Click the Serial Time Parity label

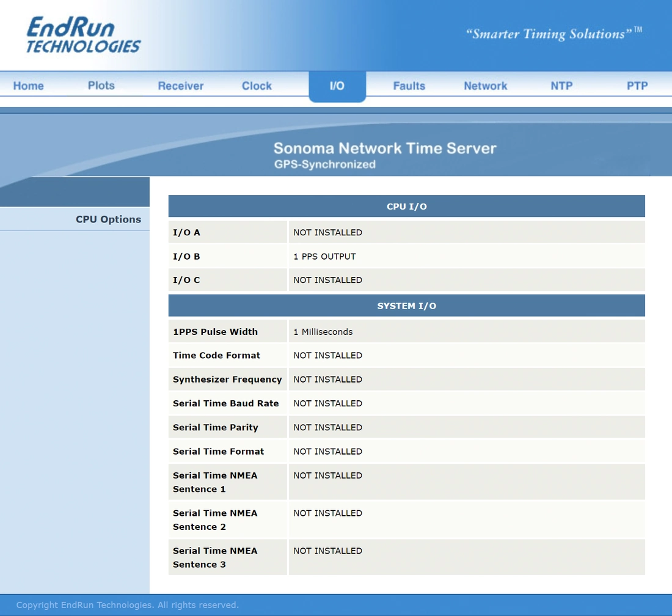click(x=216, y=427)
